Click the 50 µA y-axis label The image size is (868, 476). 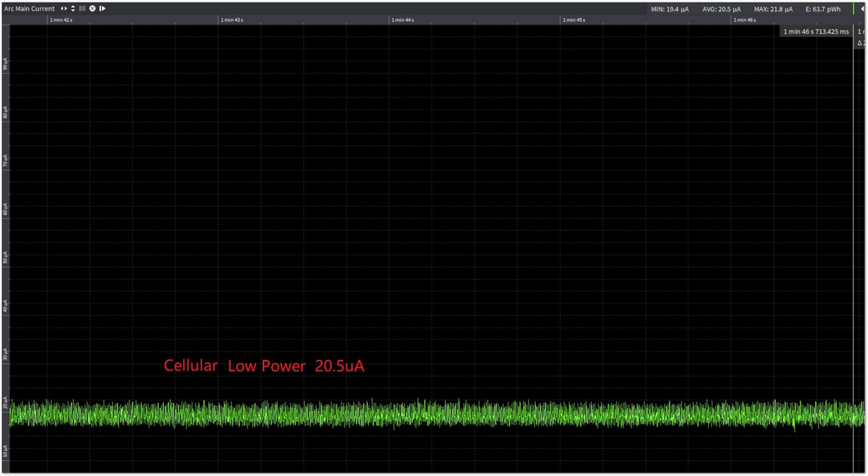pos(5,258)
